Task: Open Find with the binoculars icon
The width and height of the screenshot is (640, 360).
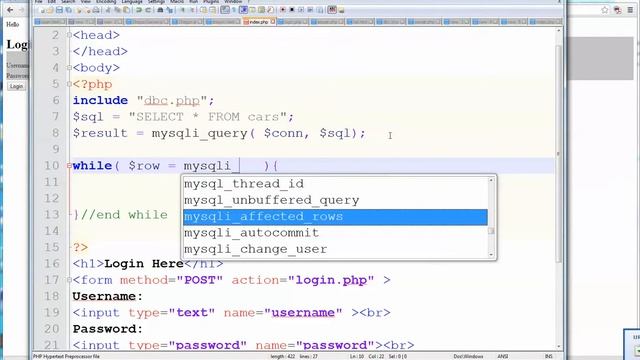Action: point(160,10)
